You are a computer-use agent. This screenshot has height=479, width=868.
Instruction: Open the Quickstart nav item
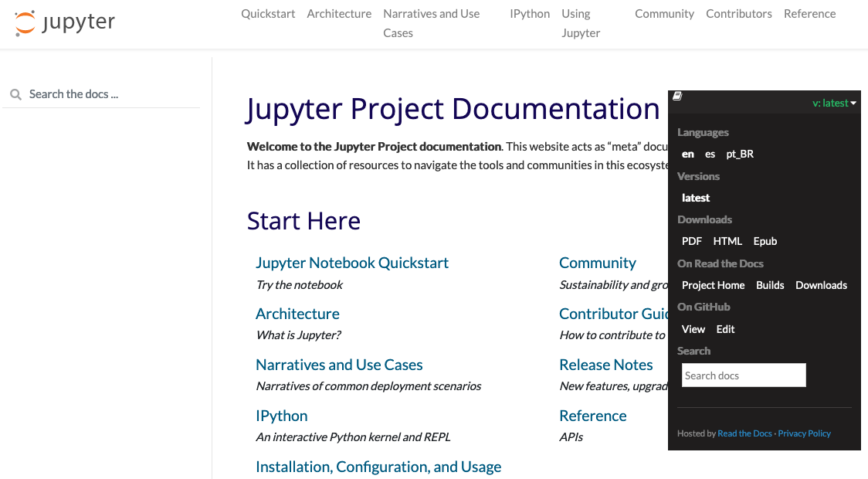tap(268, 14)
